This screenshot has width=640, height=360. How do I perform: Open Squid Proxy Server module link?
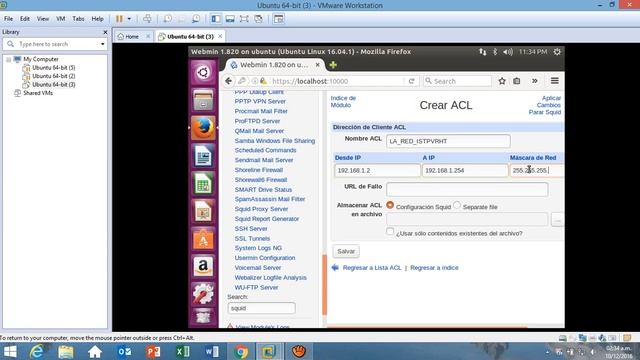coord(261,209)
